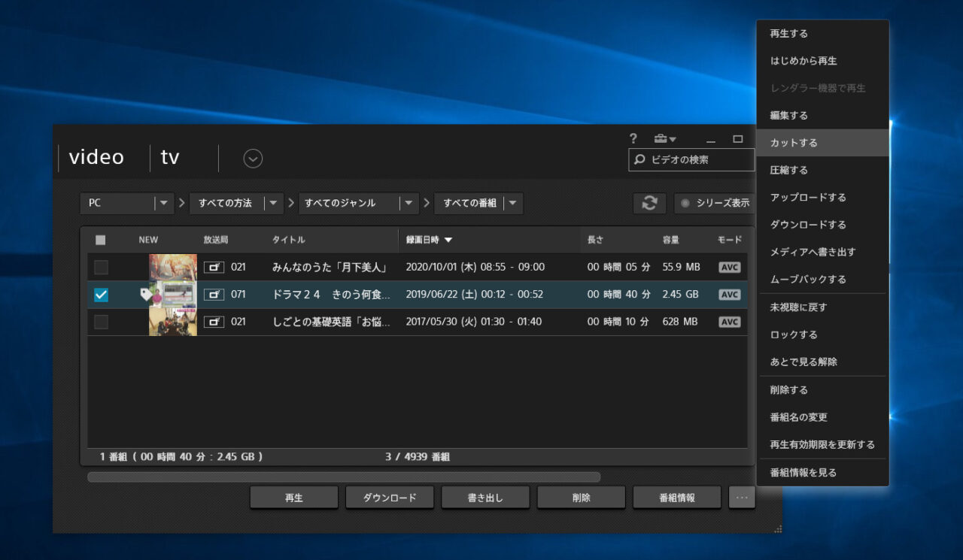Open the すべてのジャンル genre dropdown
Image resolution: width=963 pixels, height=560 pixels.
tap(409, 203)
